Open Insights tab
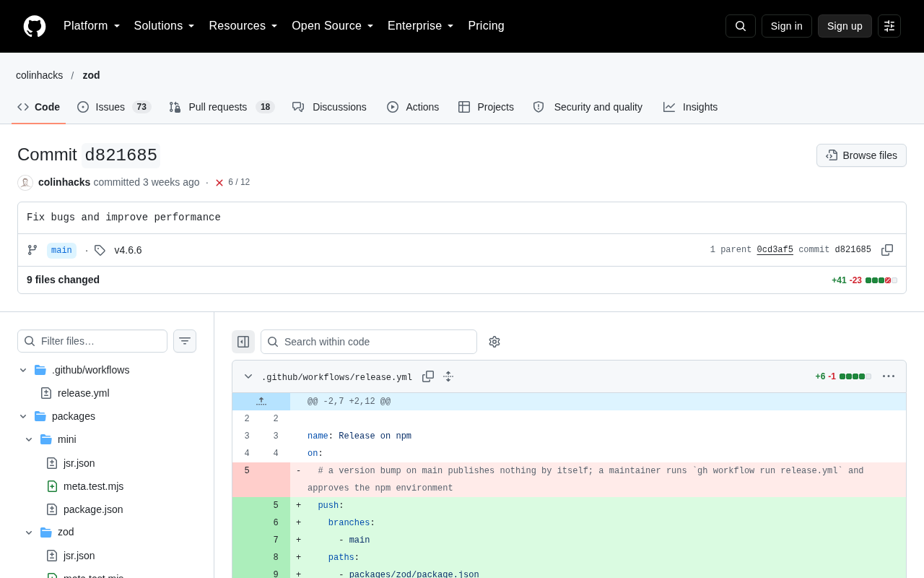This screenshot has width=924, height=578. [x=690, y=107]
